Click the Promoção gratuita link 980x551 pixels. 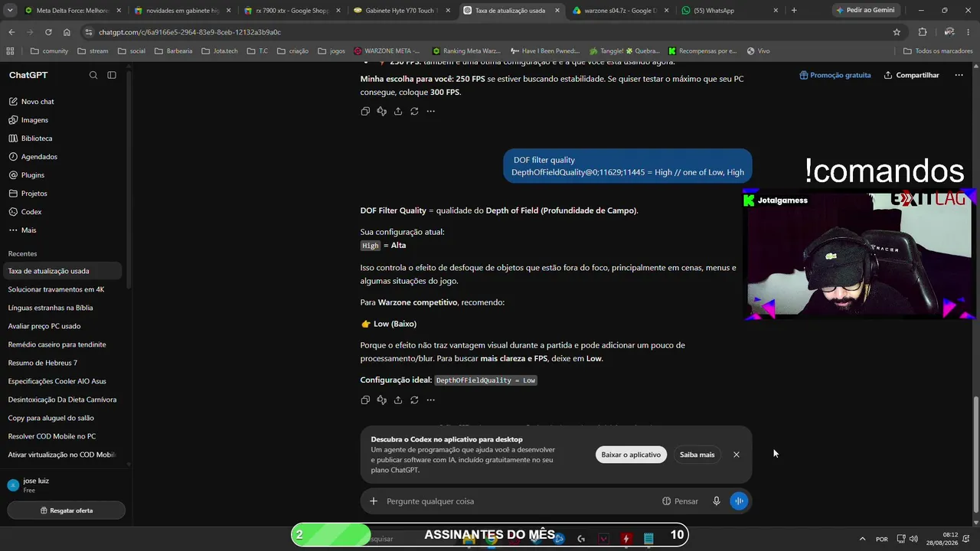[835, 75]
